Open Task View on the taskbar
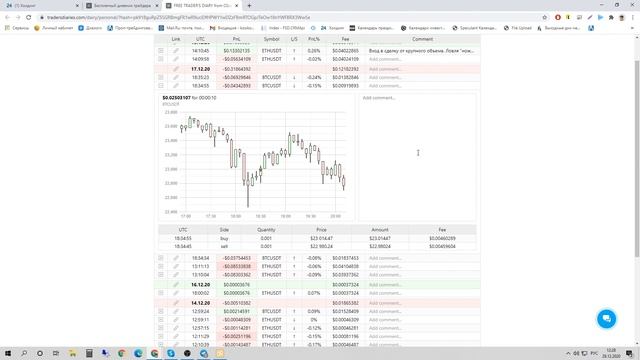The image size is (640, 360). click(x=56, y=353)
